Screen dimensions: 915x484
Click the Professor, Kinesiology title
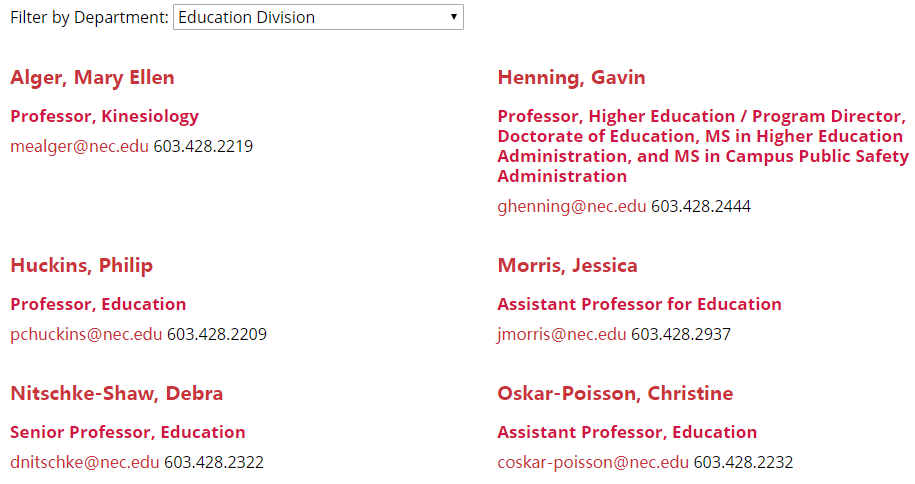tap(105, 116)
